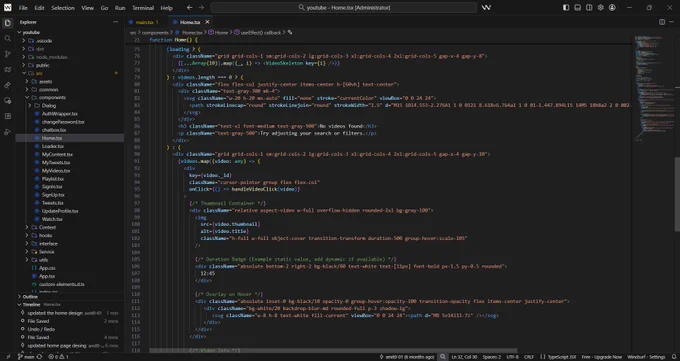Click the sync changes icon in status bar
Screen dimensions: 680x361
click(x=39, y=357)
